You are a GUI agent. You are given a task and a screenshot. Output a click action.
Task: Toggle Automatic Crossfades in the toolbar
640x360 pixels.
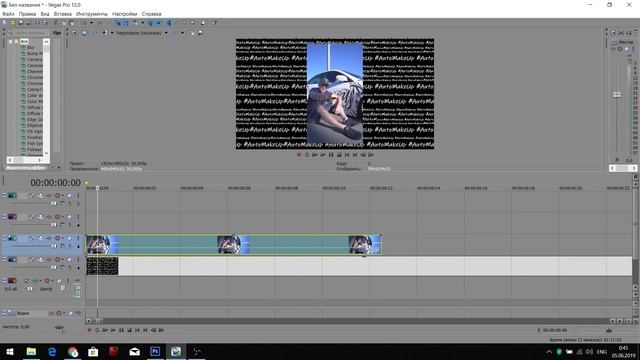coord(126,23)
